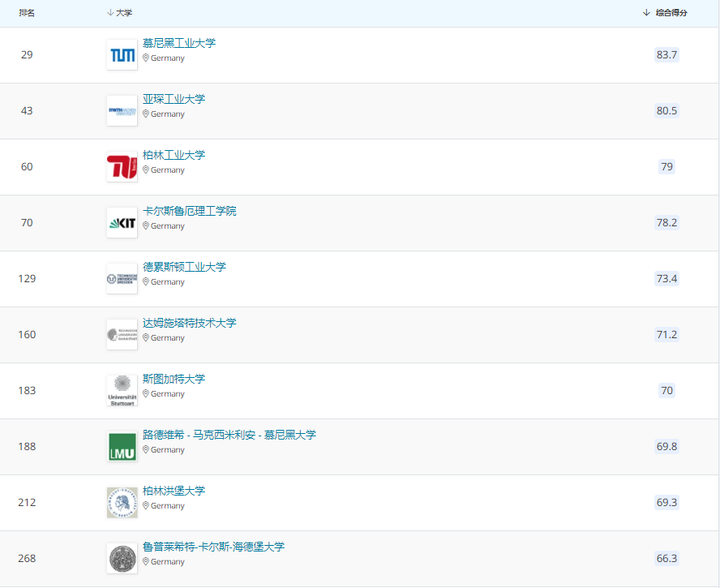Click the 83.7 score badge
Image resolution: width=720 pixels, height=588 pixels.
point(666,55)
